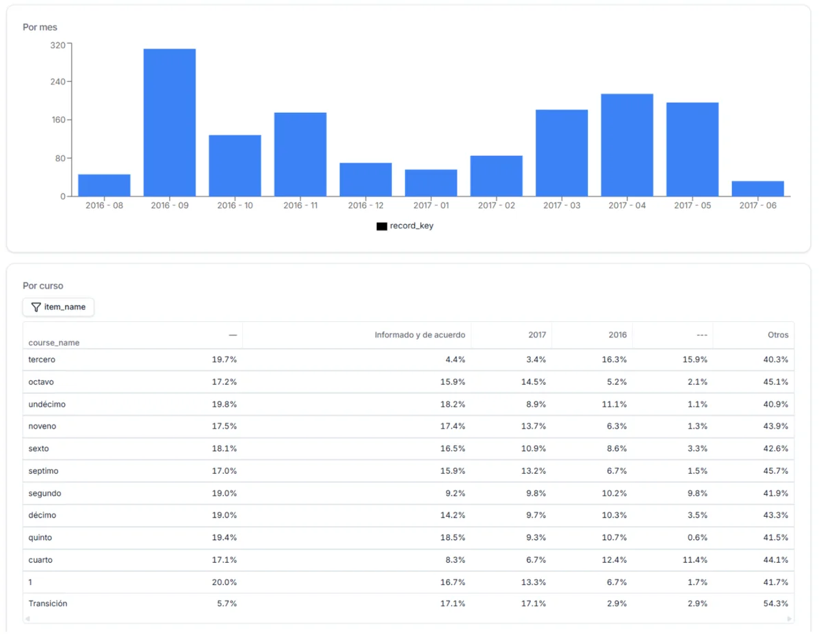The image size is (821, 644).
Task: Click the 2017 - 05 chart bar
Action: [692, 150]
